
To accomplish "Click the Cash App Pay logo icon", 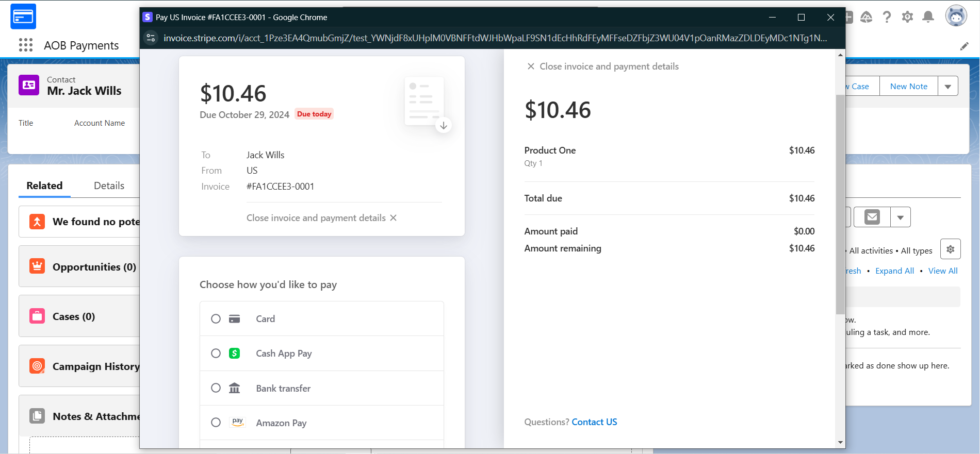I will 235,354.
